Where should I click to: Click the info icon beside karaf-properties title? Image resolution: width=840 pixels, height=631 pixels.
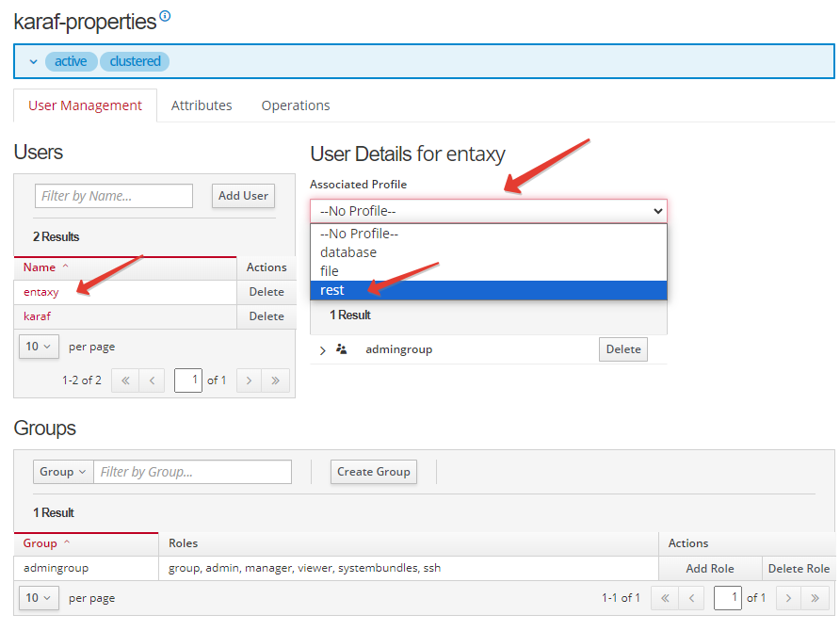point(166,16)
